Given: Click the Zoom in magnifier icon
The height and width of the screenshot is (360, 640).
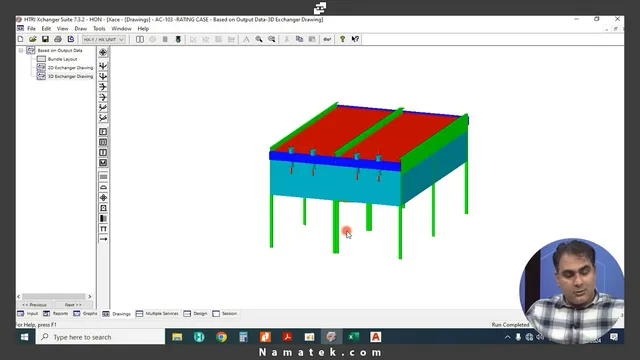Looking at the screenshot, I should click(259, 39).
